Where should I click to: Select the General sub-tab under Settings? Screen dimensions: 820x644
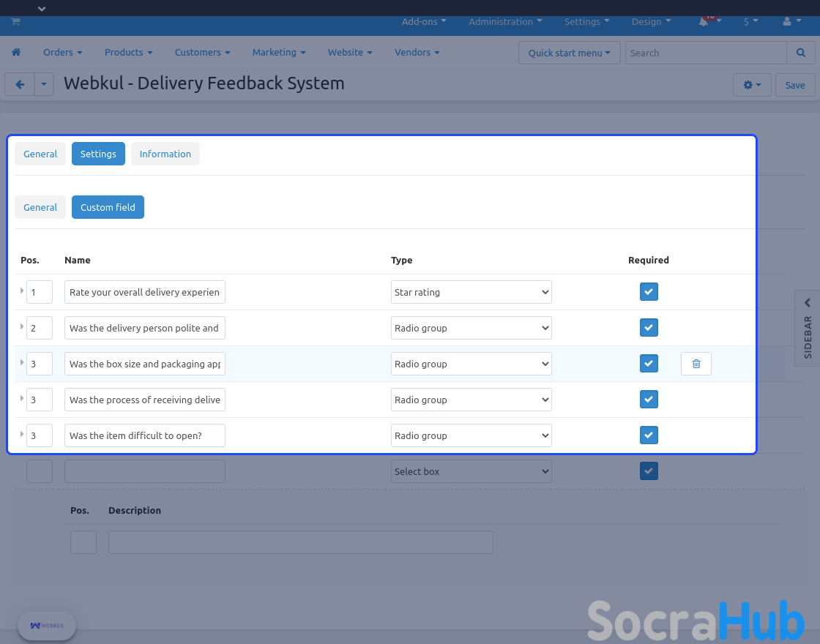coord(40,207)
